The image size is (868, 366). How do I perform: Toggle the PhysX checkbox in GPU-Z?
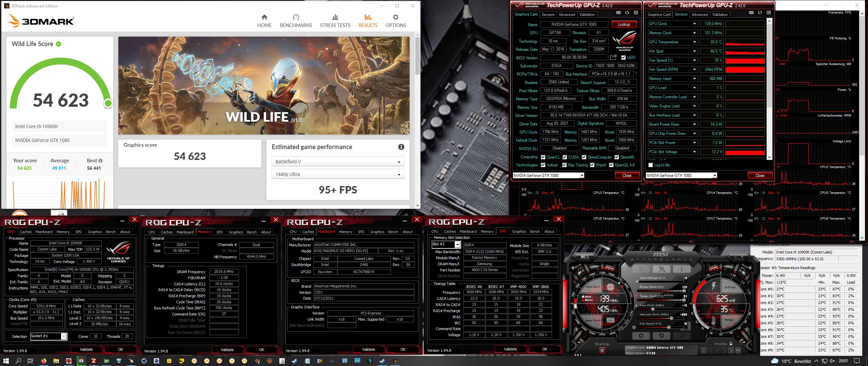click(x=592, y=165)
